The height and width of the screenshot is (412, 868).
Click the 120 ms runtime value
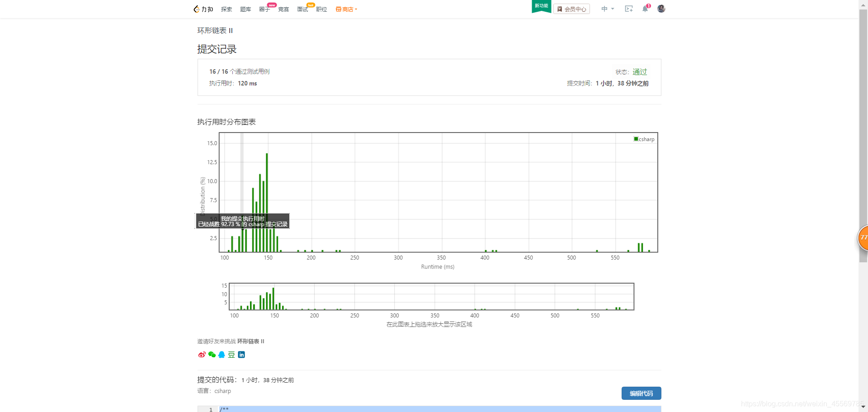247,83
